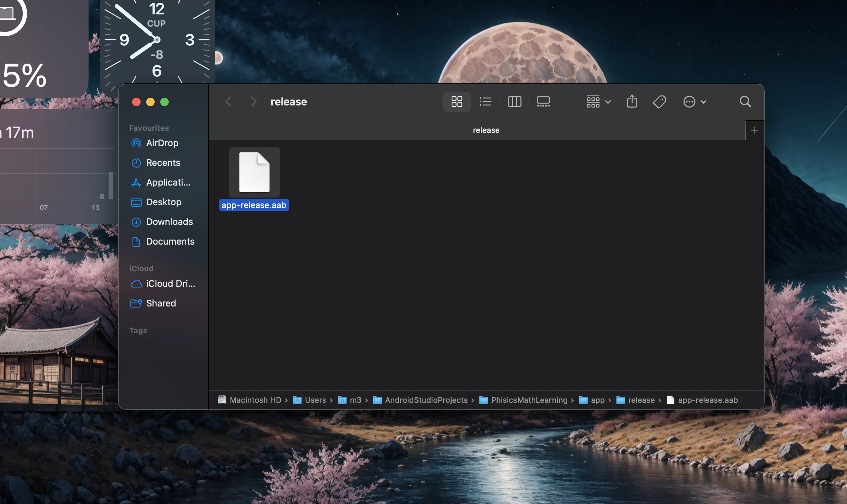Click release folder in the path bar
Viewport: 847px width, 504px height.
(x=636, y=400)
